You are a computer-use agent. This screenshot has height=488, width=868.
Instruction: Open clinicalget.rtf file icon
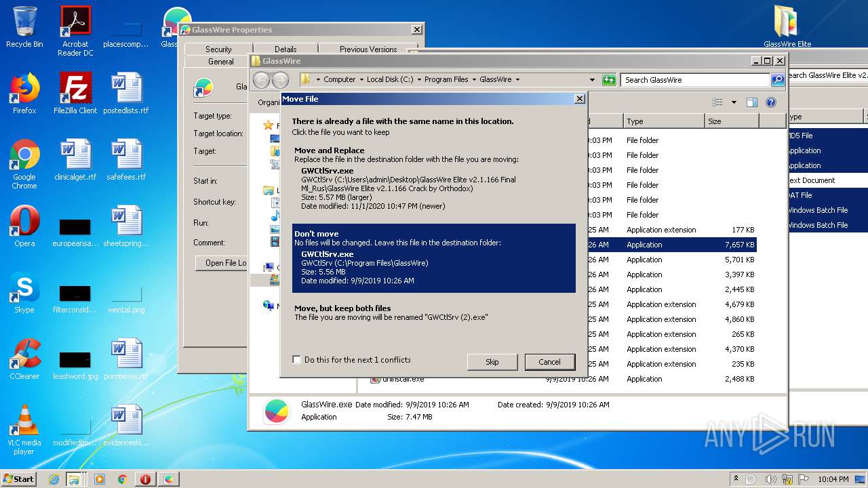tap(75, 160)
